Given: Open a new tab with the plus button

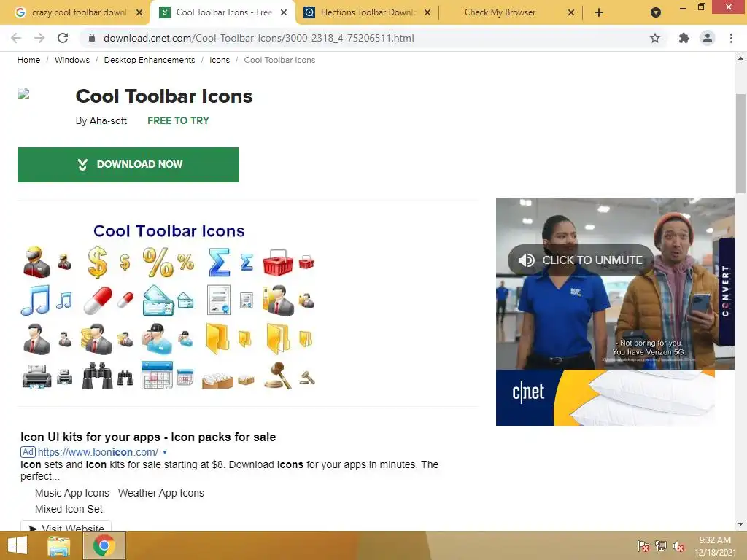Looking at the screenshot, I should click(599, 12).
